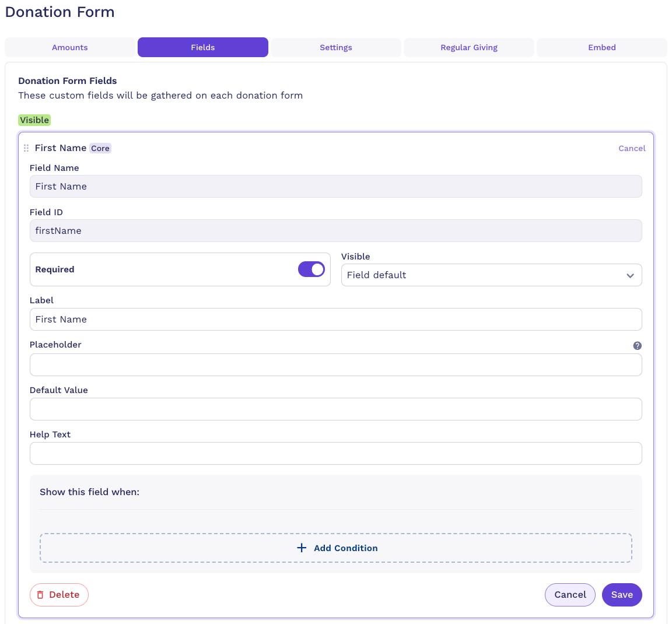Click the Cancel link in field header

coord(632,149)
